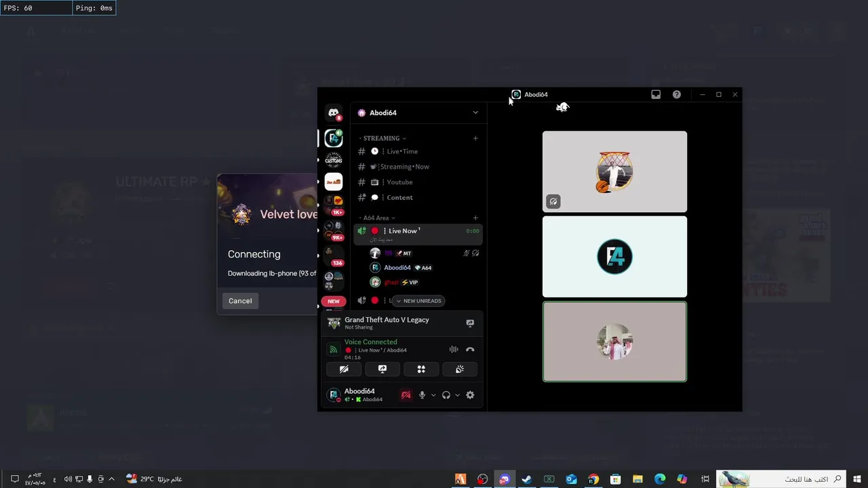The image size is (868, 488).
Task: Open Discord direct messages home icon
Action: point(334,113)
